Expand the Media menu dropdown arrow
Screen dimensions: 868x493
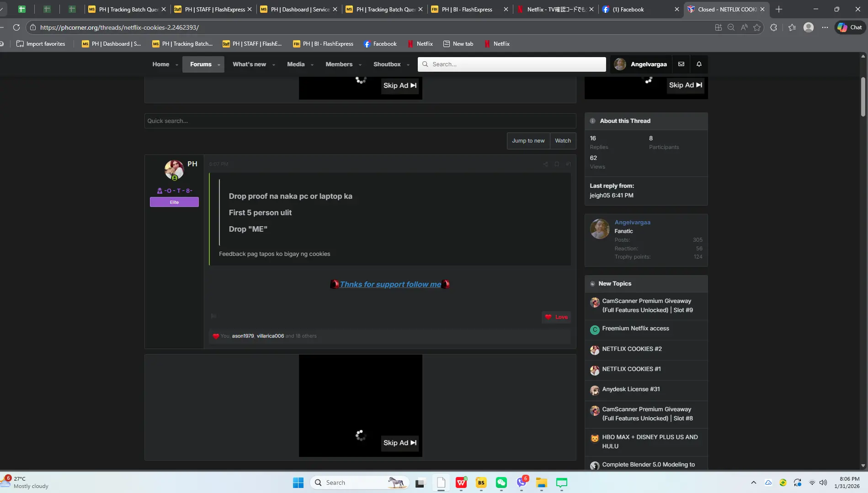pos(312,65)
